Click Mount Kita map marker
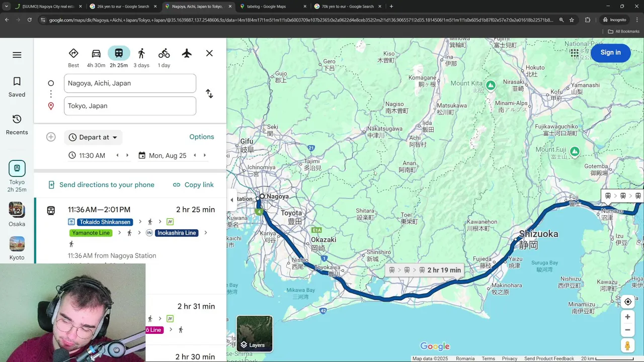 click(x=491, y=85)
